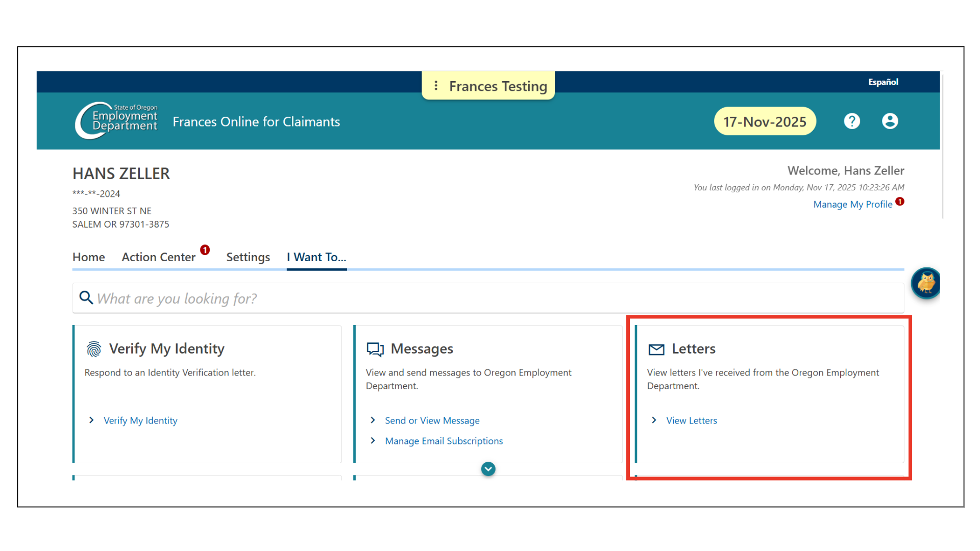Viewport: 980px width, 551px height.
Task: Open Manage My Profile link
Action: point(853,205)
